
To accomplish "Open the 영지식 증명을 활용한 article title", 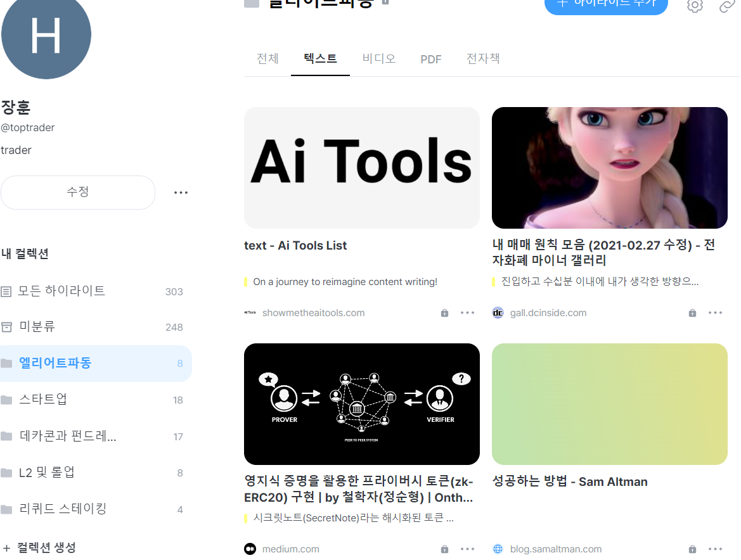I will pyautogui.click(x=359, y=489).
